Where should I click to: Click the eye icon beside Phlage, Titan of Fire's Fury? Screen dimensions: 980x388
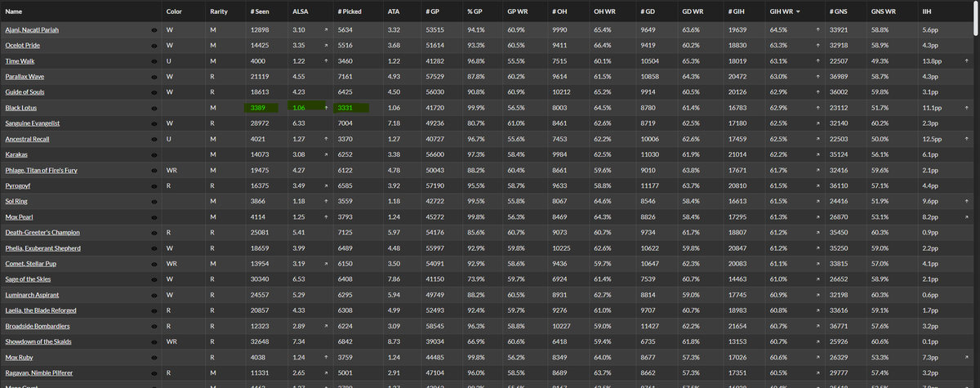click(154, 170)
